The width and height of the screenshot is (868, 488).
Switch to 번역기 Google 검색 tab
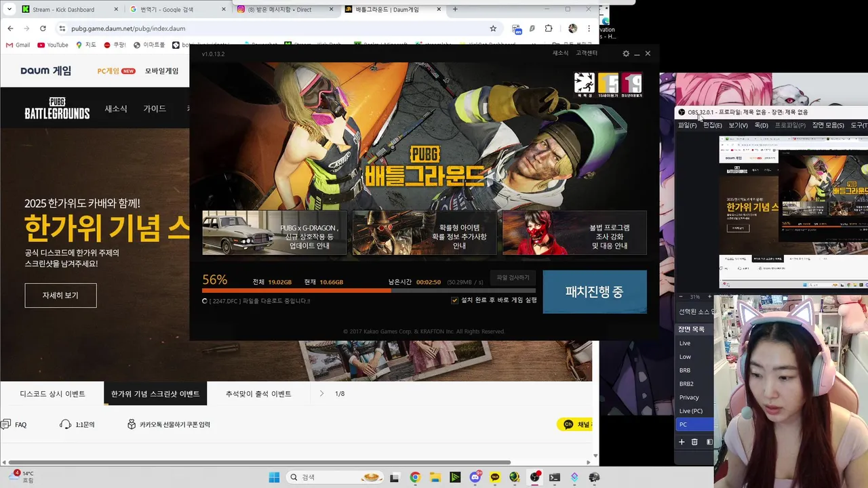176,9
